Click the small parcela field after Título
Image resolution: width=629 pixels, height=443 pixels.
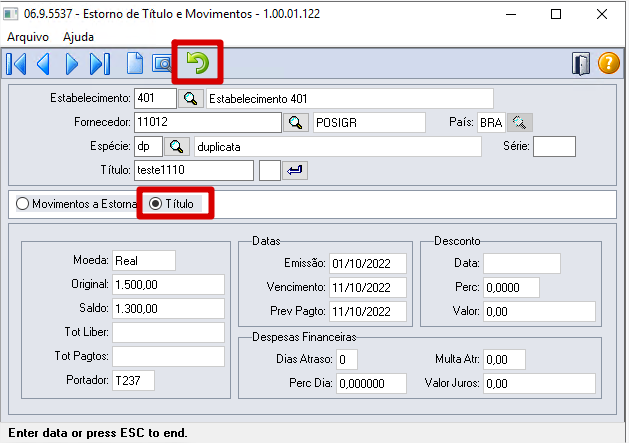[270, 171]
